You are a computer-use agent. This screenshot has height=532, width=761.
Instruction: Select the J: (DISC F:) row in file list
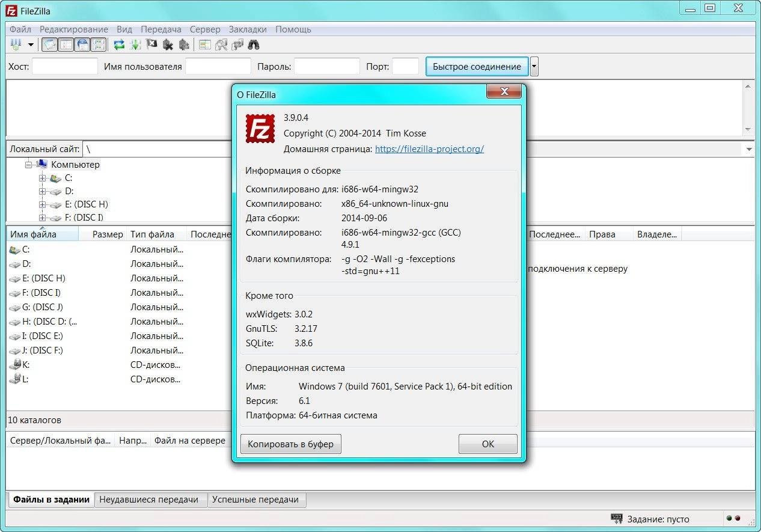pyautogui.click(x=119, y=350)
